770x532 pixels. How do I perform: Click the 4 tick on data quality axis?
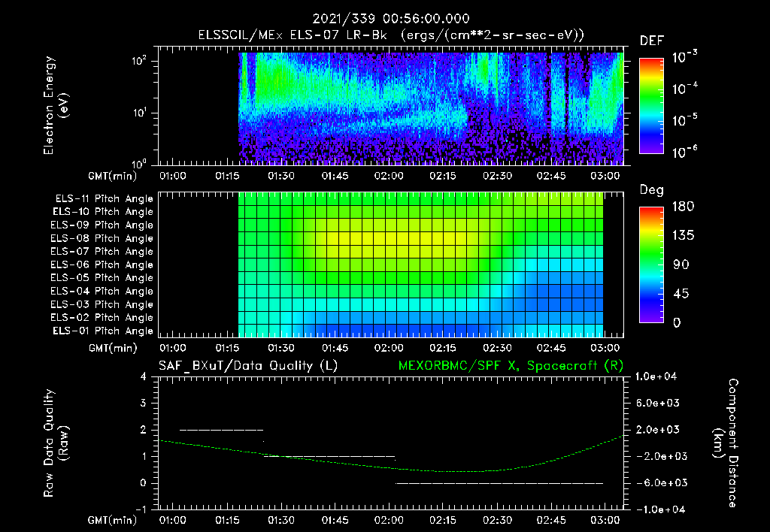144,376
